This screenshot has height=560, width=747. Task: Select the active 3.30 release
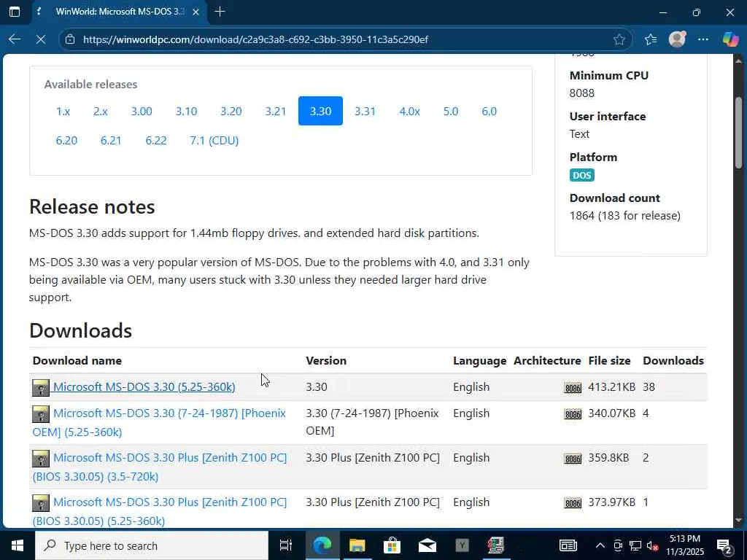click(x=320, y=111)
